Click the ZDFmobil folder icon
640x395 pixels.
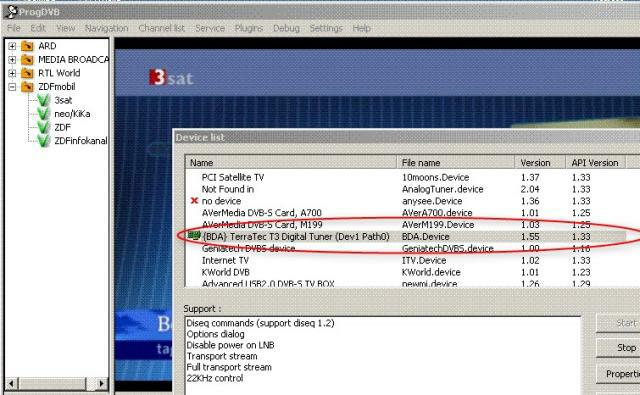[27, 87]
